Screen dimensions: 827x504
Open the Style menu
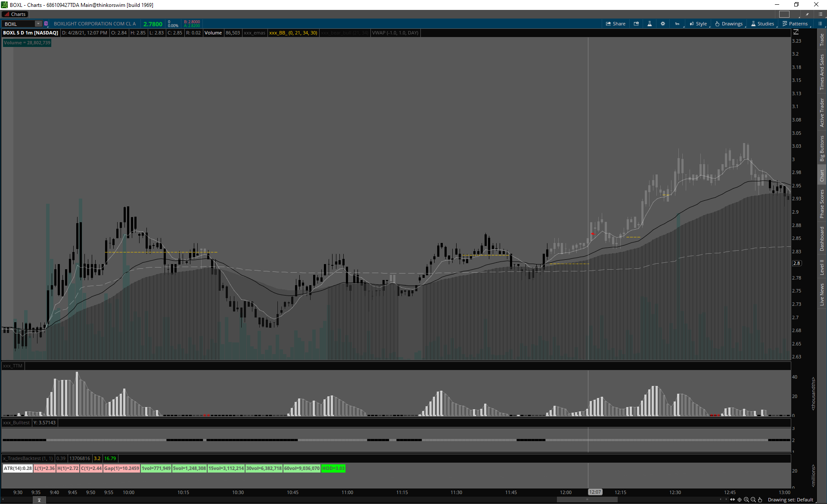(x=698, y=24)
